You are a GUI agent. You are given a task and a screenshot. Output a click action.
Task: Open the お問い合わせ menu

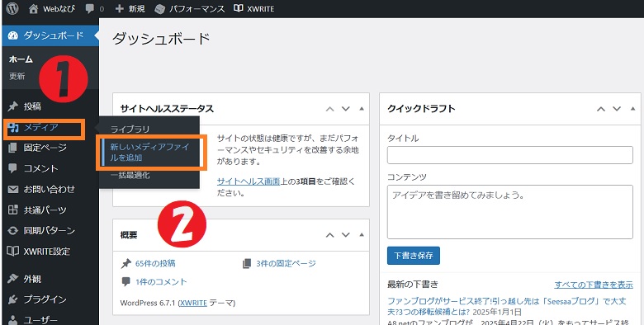[x=50, y=189]
